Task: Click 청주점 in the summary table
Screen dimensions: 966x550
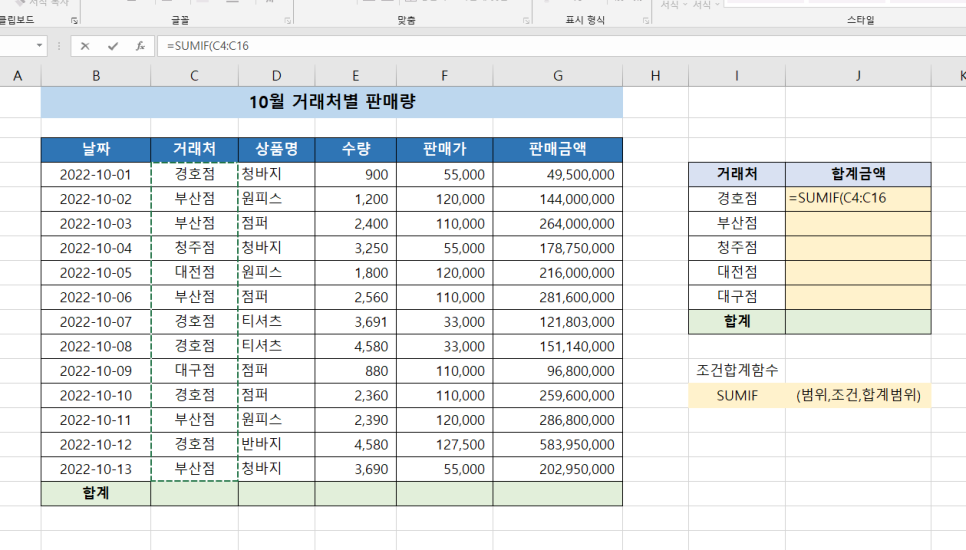Action: click(x=737, y=248)
